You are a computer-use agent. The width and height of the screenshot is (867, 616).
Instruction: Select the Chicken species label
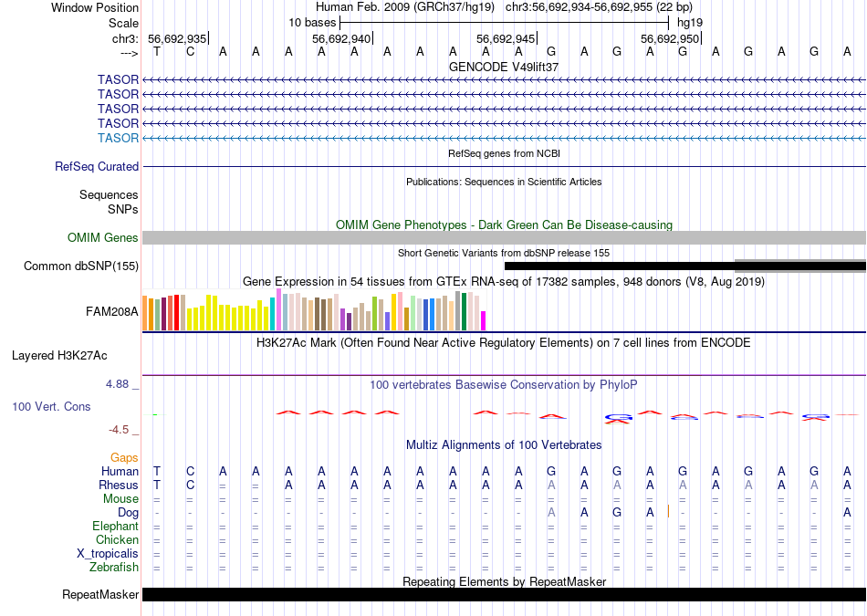pyautogui.click(x=117, y=539)
